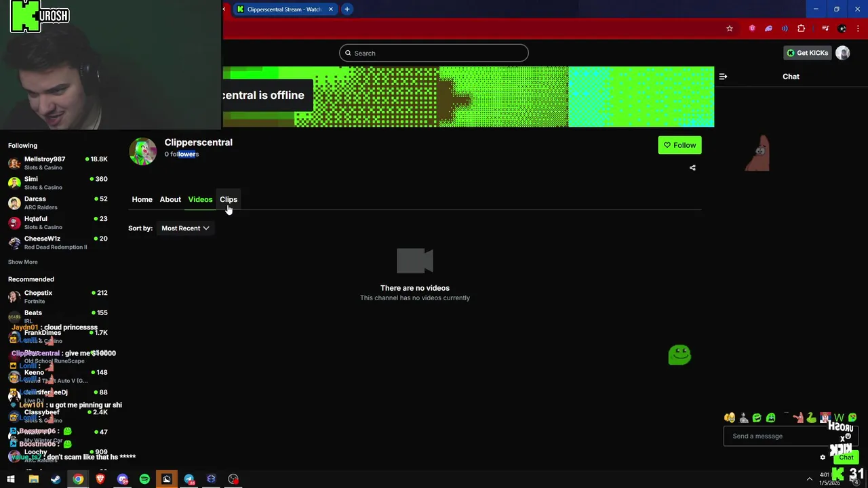Pick the green W quick emote
This screenshot has width=868, height=488.
pyautogui.click(x=839, y=418)
